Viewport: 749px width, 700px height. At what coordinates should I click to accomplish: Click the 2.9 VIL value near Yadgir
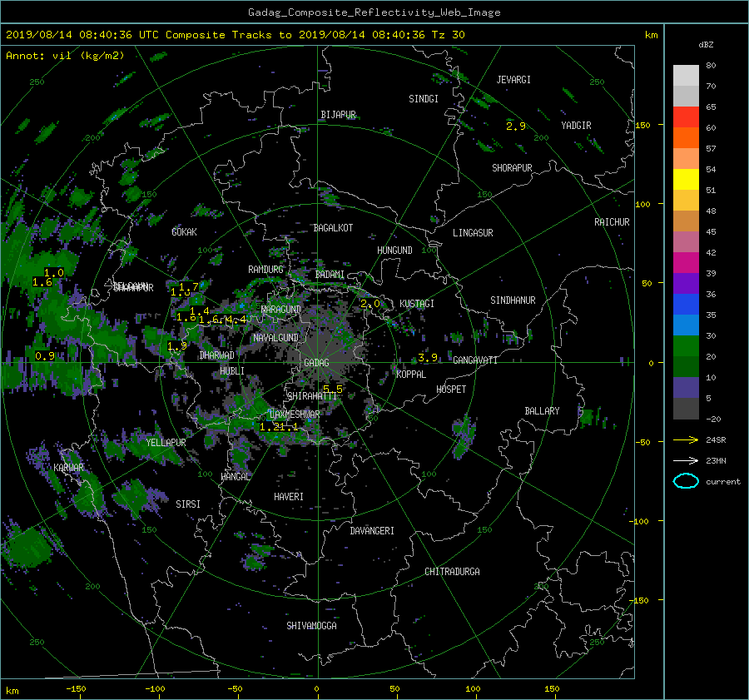(516, 127)
